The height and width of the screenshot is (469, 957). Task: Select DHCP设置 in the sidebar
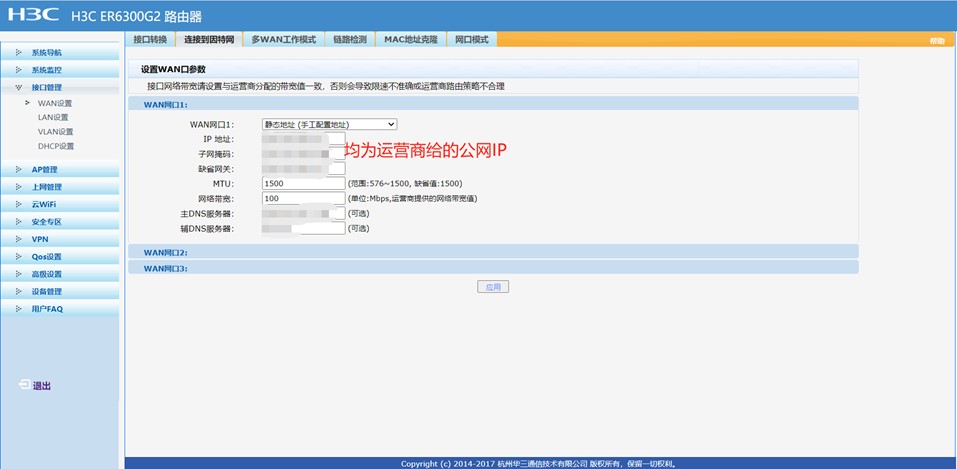(56, 147)
